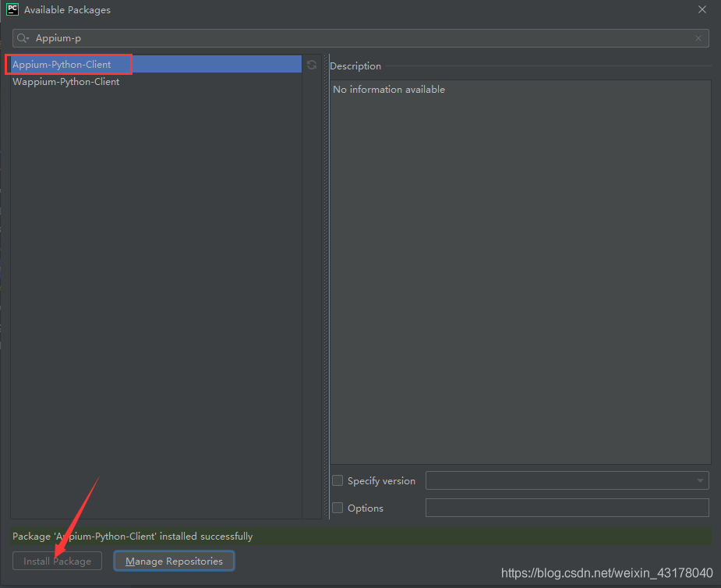
Task: Click the Options text input field
Action: coord(567,508)
